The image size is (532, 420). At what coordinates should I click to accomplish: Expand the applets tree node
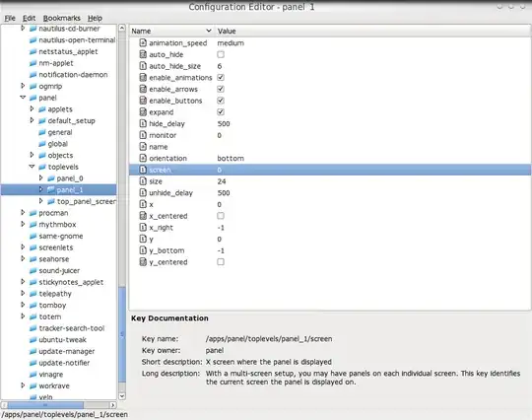pos(32,108)
